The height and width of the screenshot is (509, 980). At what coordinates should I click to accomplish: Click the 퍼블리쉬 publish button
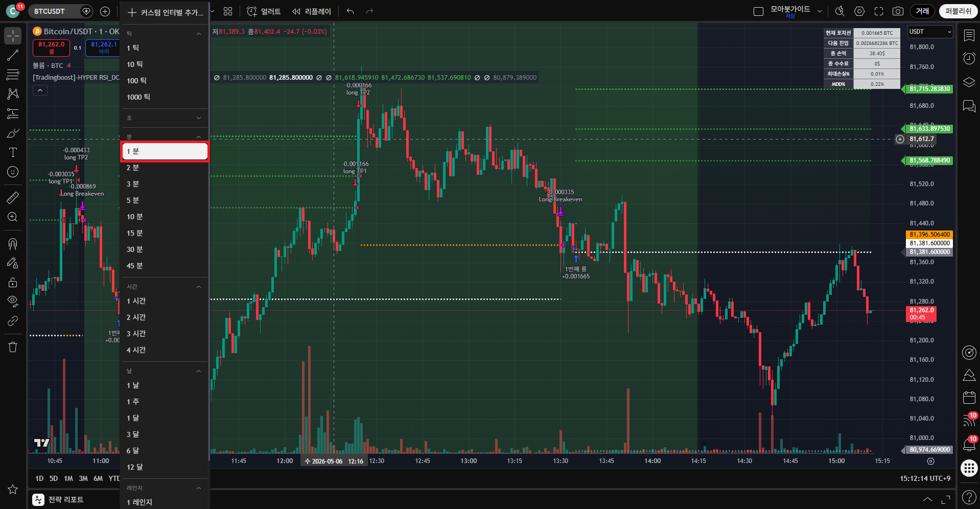[958, 11]
